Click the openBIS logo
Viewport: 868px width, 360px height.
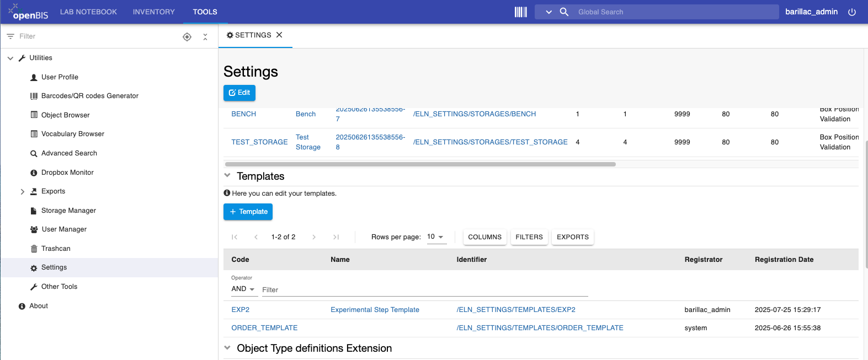28,12
